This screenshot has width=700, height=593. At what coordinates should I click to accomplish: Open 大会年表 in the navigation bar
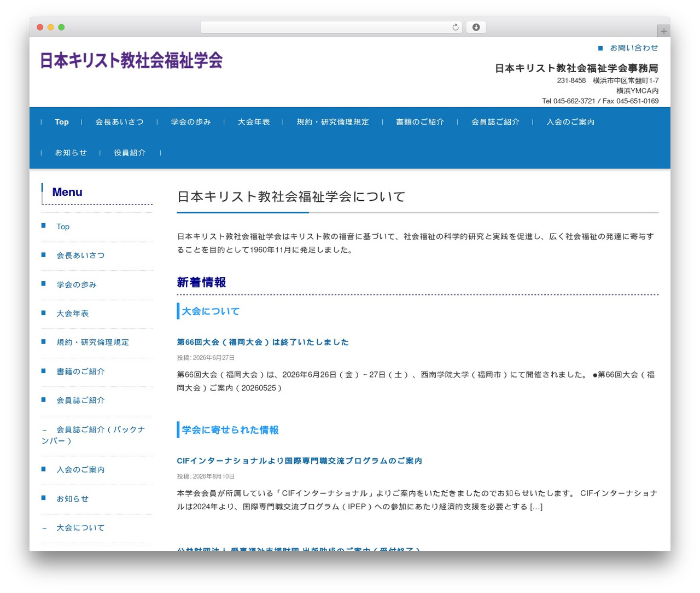click(254, 122)
